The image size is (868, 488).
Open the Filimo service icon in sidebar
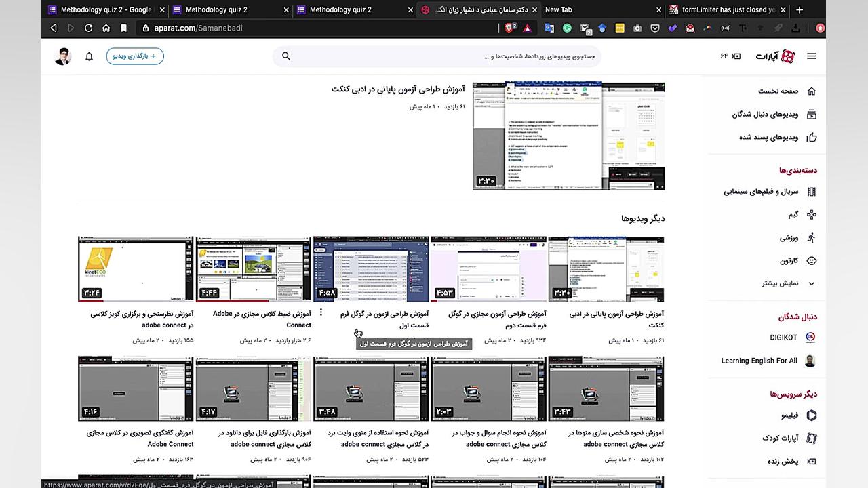[x=811, y=415]
